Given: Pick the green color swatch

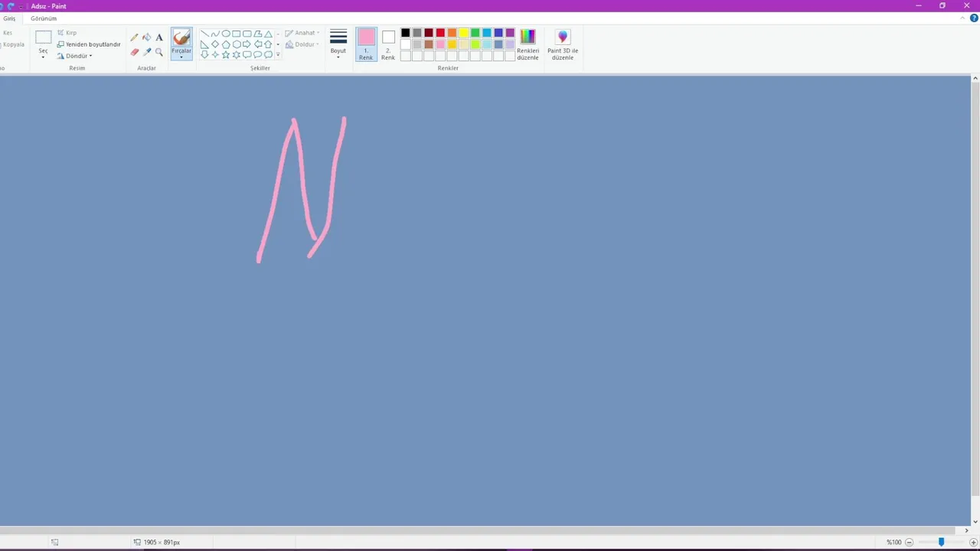Looking at the screenshot, I should click(x=475, y=32).
